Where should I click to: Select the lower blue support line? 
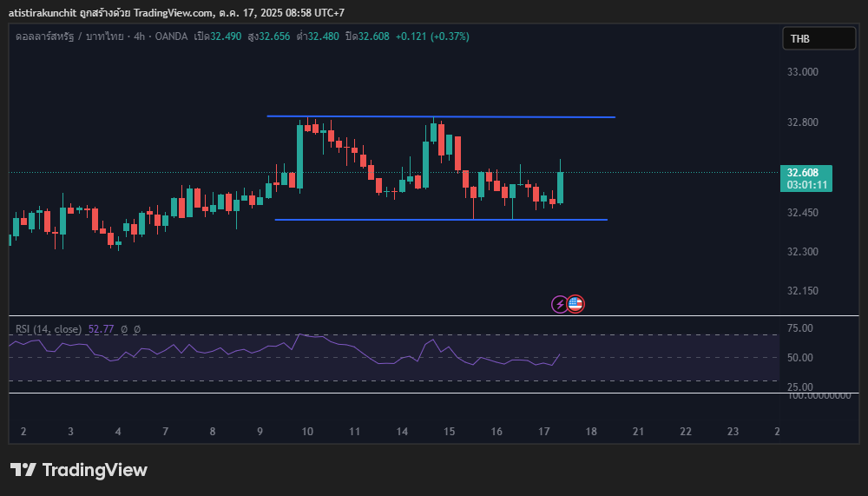point(440,220)
